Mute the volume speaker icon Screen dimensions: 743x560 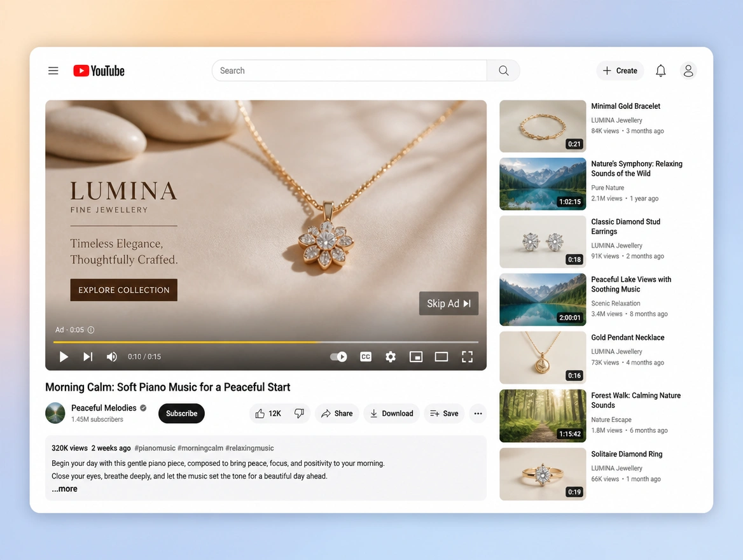(x=112, y=356)
